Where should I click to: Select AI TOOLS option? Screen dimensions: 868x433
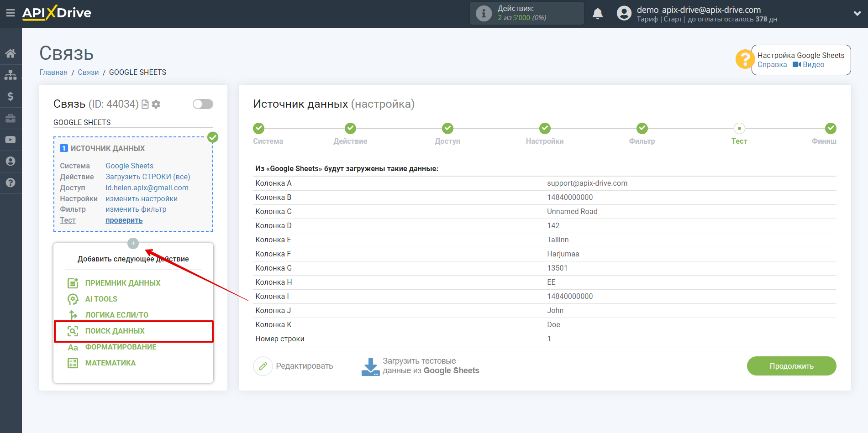click(x=101, y=299)
